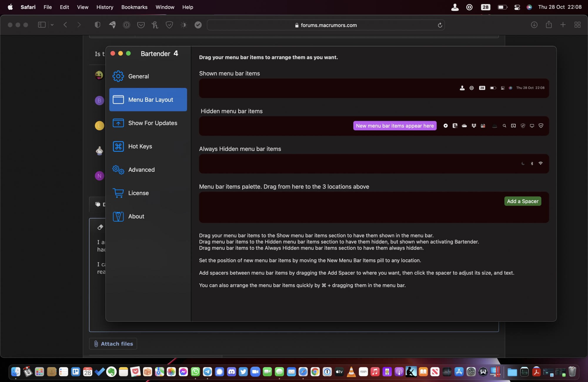Select the battery icon in Shown items
The width and height of the screenshot is (588, 382).
pyautogui.click(x=493, y=88)
